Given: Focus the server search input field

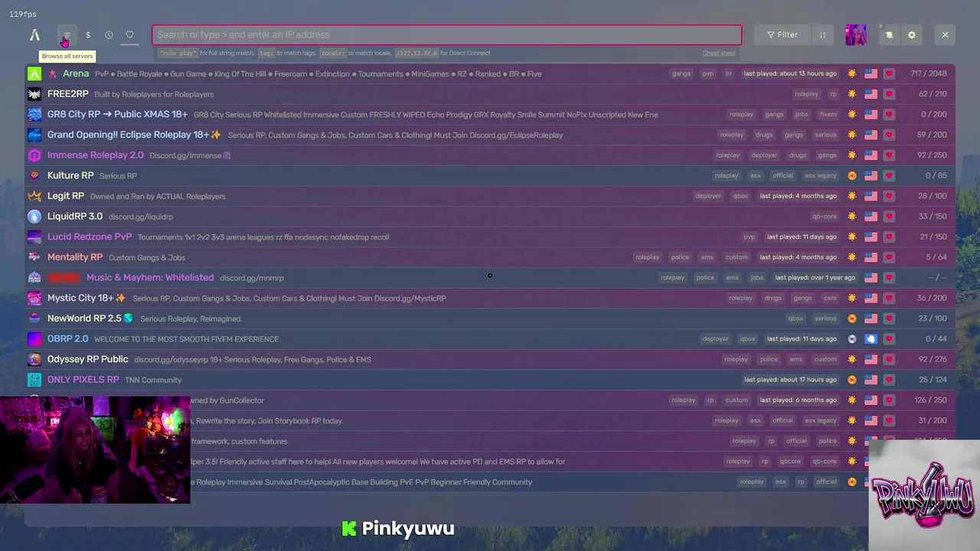Looking at the screenshot, I should click(x=446, y=34).
